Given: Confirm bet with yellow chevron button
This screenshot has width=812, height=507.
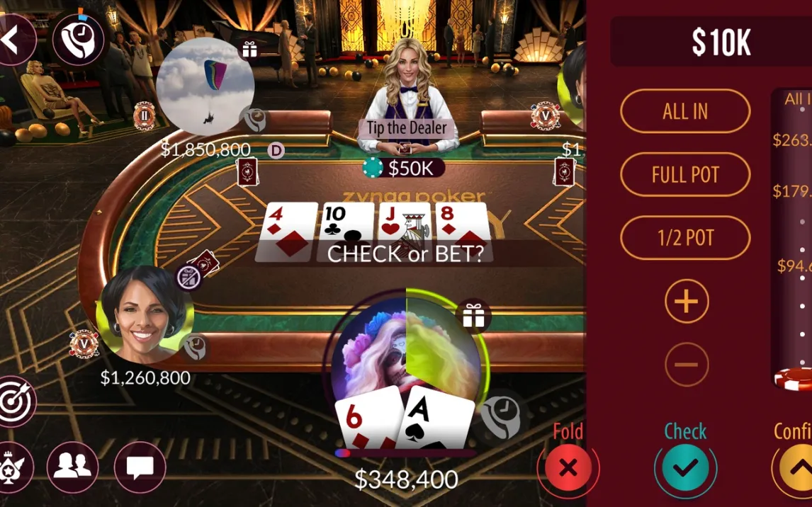Looking at the screenshot, I should (x=795, y=468).
